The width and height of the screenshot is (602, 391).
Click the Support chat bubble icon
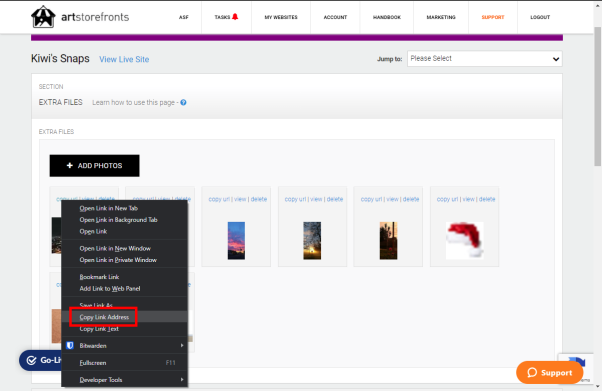532,373
